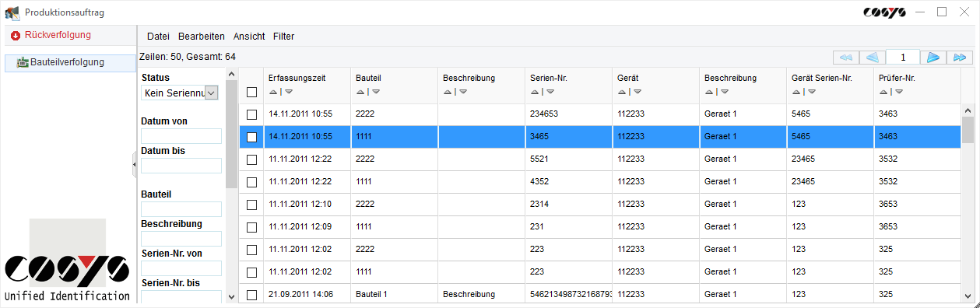The image size is (980, 308).
Task: Open the Datei menu
Action: (158, 37)
